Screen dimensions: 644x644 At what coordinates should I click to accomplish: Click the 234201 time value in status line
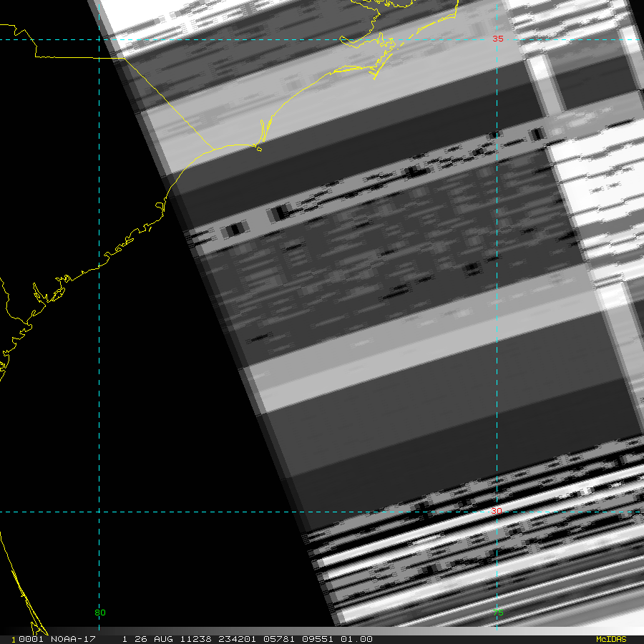pos(237,639)
